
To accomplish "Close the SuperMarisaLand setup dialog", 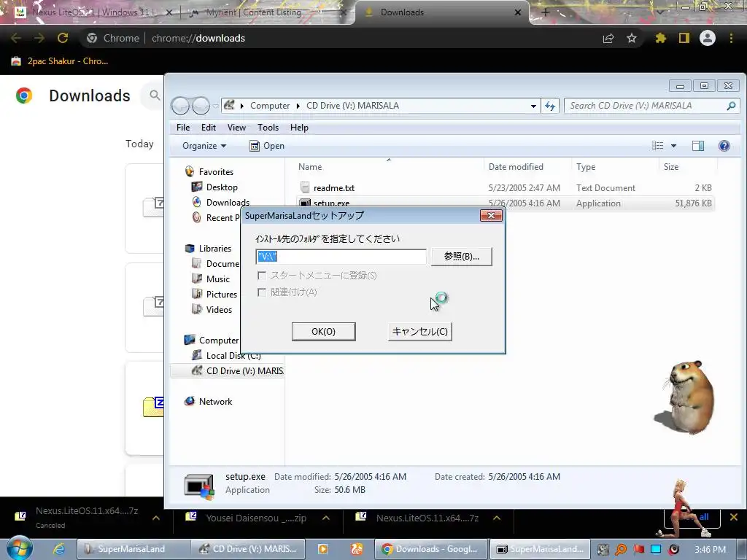I will pos(491,216).
